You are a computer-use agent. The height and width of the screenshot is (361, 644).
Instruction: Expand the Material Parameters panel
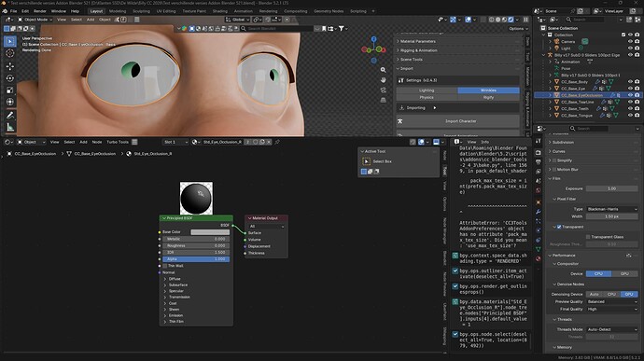pyautogui.click(x=458, y=41)
